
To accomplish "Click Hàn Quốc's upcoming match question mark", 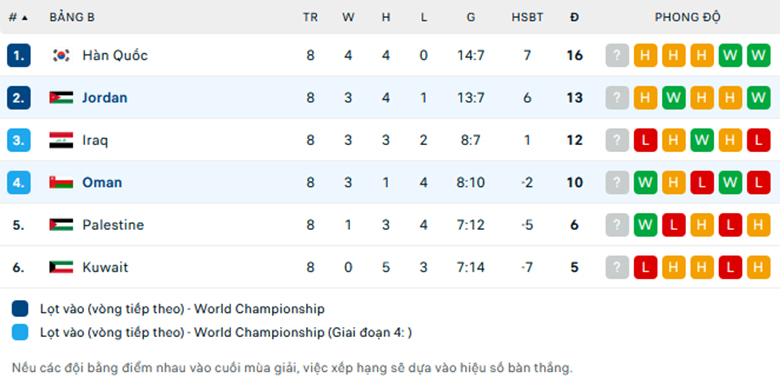I will pyautogui.click(x=617, y=55).
